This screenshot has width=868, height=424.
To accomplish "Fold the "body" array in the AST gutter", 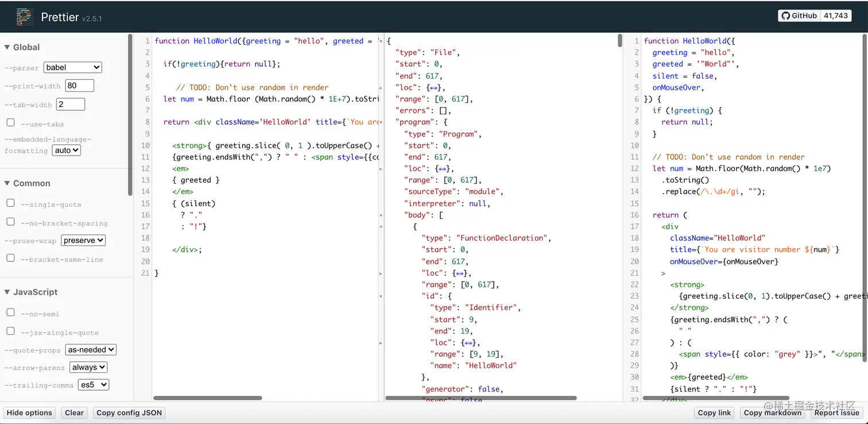I will pos(381,215).
